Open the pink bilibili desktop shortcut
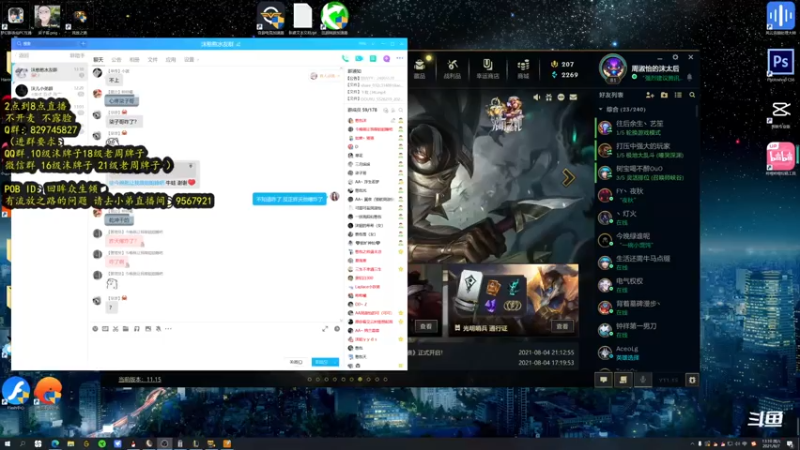Viewport: 800px width, 450px height. (780, 159)
